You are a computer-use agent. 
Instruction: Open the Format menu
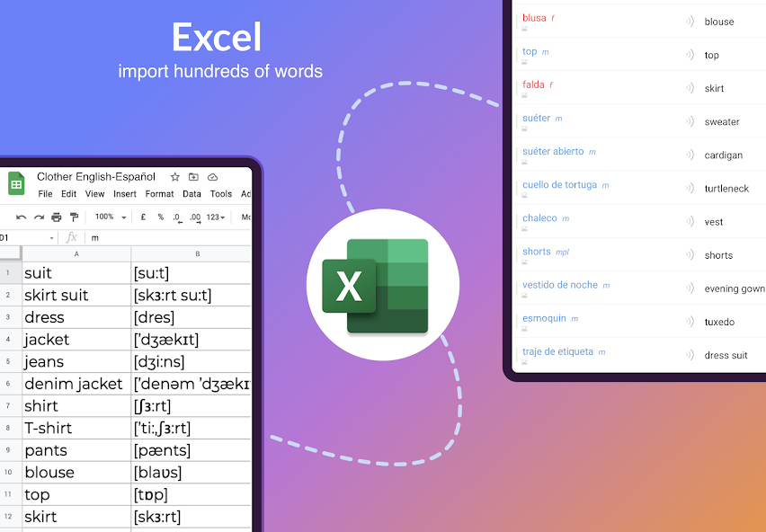pyautogui.click(x=159, y=194)
